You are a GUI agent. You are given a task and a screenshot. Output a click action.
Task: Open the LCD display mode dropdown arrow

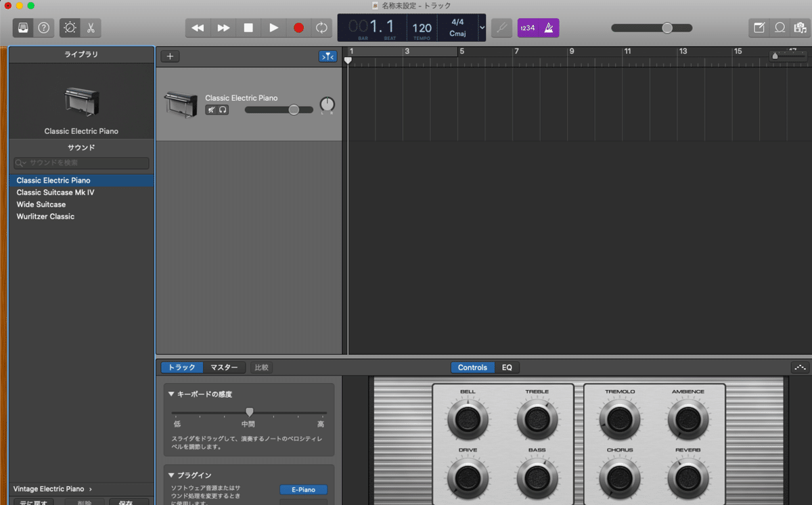pyautogui.click(x=482, y=28)
